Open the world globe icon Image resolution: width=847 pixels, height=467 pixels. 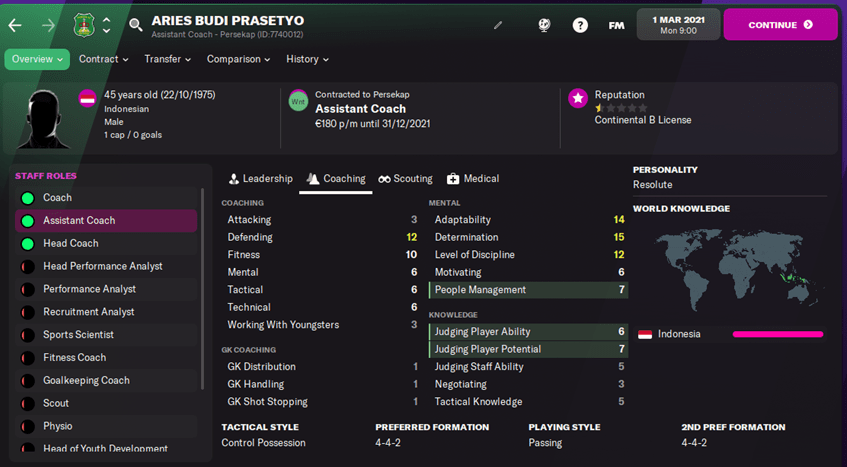(x=544, y=25)
